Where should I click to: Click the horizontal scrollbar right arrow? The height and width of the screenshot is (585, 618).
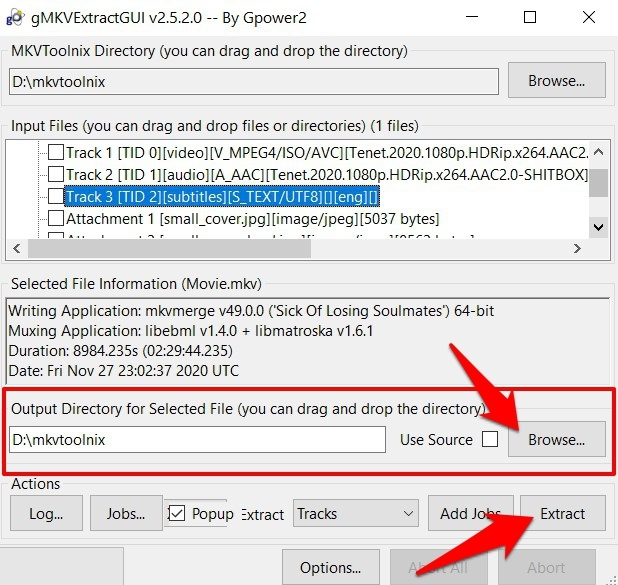(x=577, y=248)
